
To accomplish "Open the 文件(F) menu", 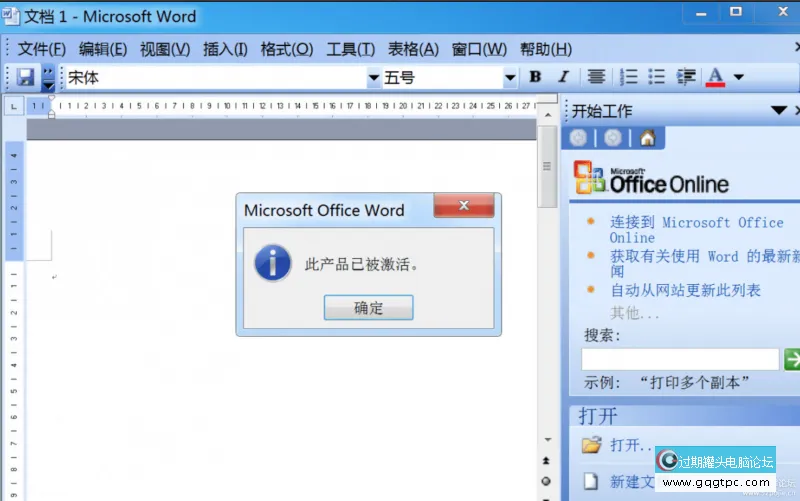I will click(x=41, y=49).
